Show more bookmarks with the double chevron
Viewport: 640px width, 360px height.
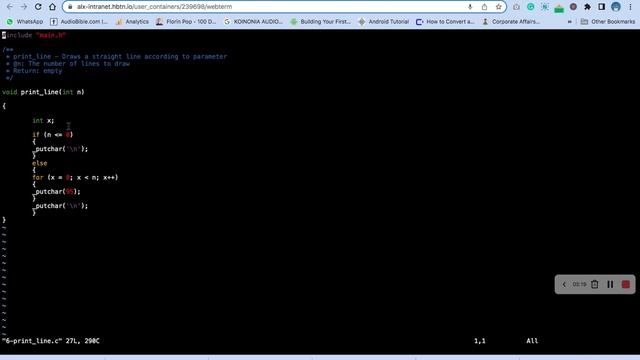coord(570,22)
